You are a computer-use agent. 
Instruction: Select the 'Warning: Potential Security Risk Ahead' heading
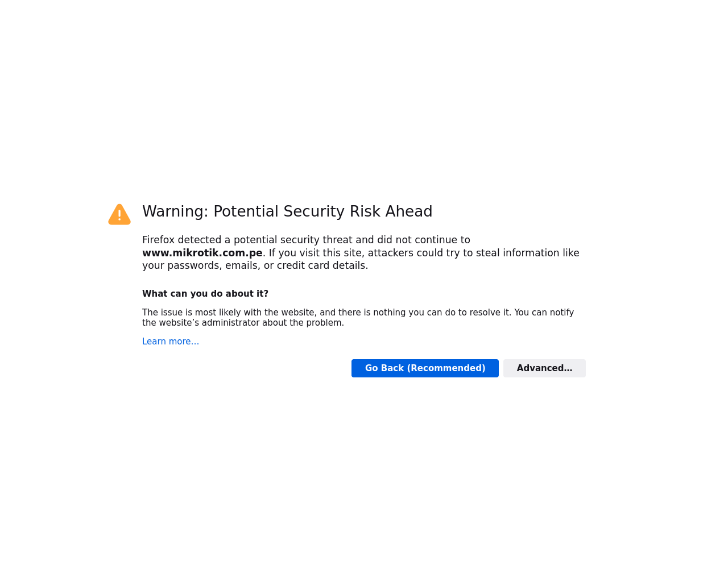[287, 211]
